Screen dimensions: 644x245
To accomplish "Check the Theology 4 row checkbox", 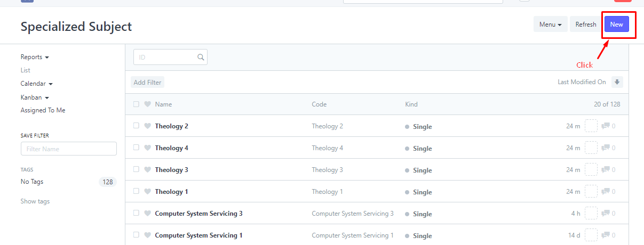I will click(136, 148).
